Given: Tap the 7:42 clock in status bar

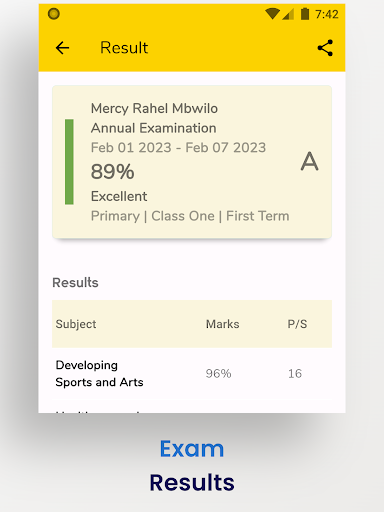Looking at the screenshot, I should (x=327, y=14).
